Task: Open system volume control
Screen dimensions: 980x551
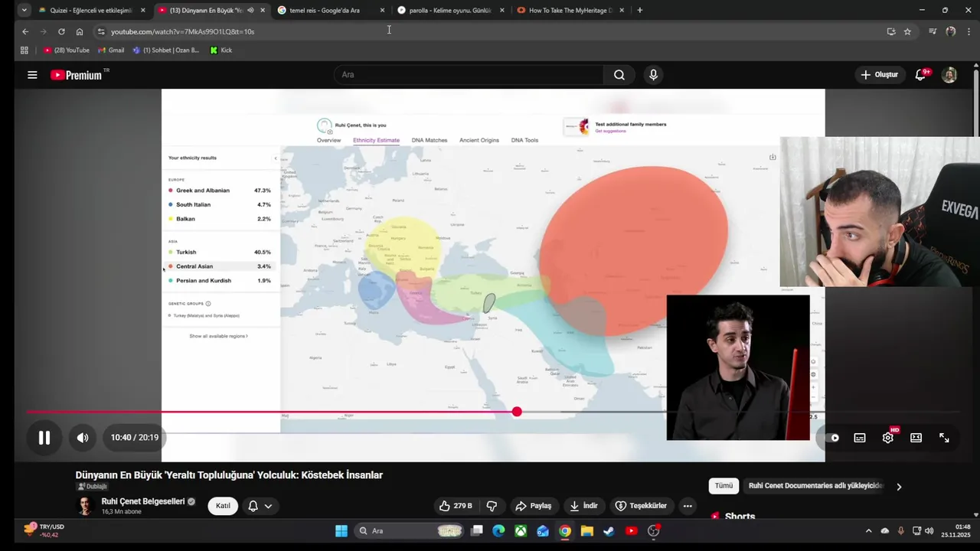Action: coord(929,530)
